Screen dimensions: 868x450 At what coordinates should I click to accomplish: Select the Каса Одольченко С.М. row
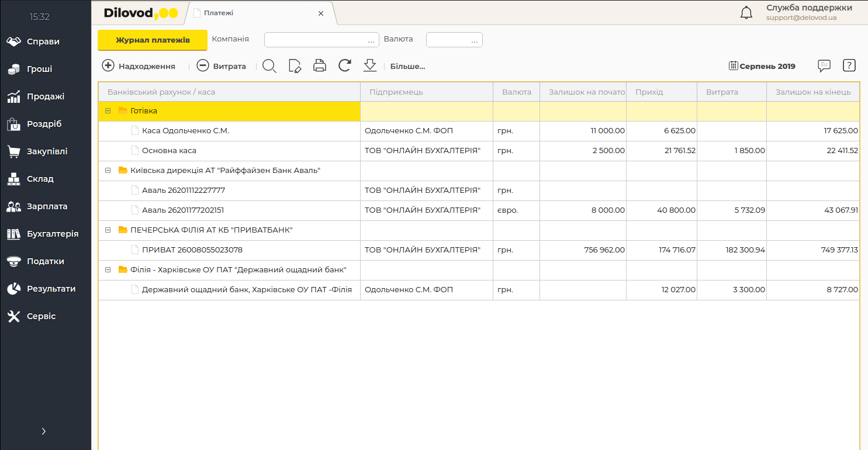pyautogui.click(x=479, y=131)
